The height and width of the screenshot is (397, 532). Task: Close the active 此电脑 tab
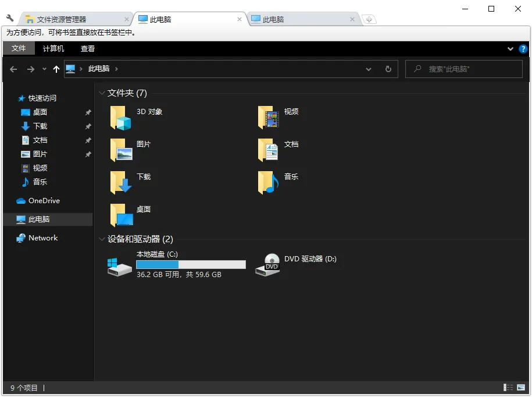coord(240,19)
